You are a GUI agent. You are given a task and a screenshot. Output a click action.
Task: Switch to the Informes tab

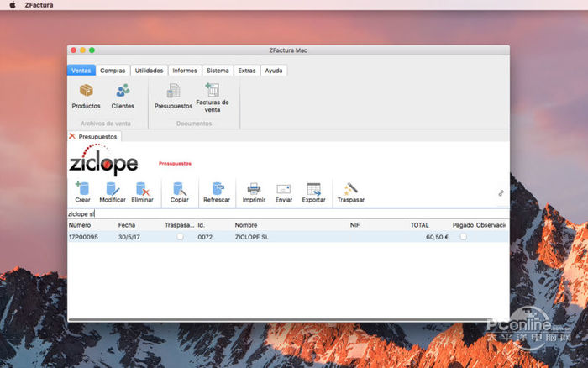[x=185, y=71]
